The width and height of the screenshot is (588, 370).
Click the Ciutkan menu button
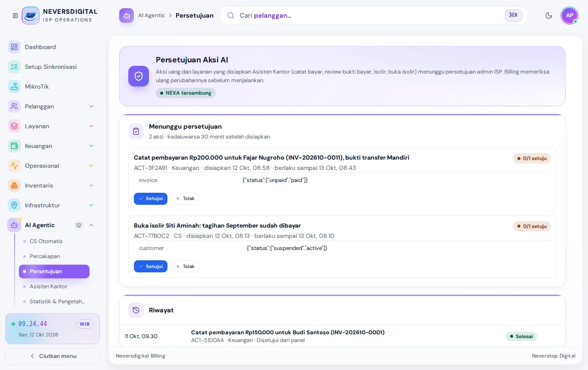pyautogui.click(x=53, y=356)
